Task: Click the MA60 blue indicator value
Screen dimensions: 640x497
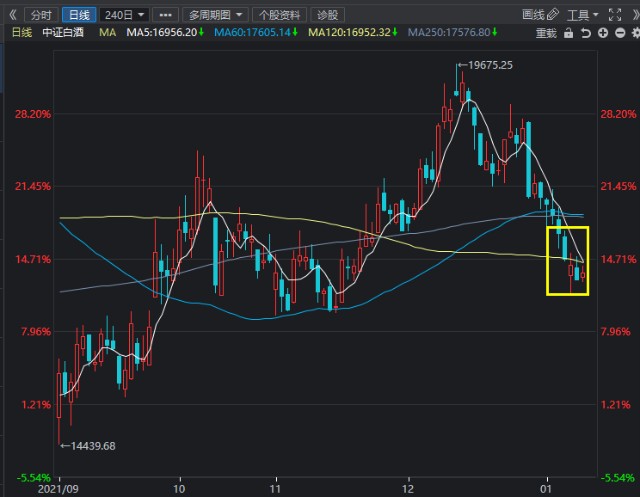Action: [262, 33]
